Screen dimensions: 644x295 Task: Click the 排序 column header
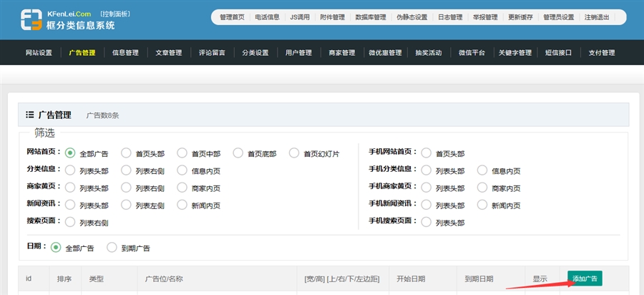point(64,279)
